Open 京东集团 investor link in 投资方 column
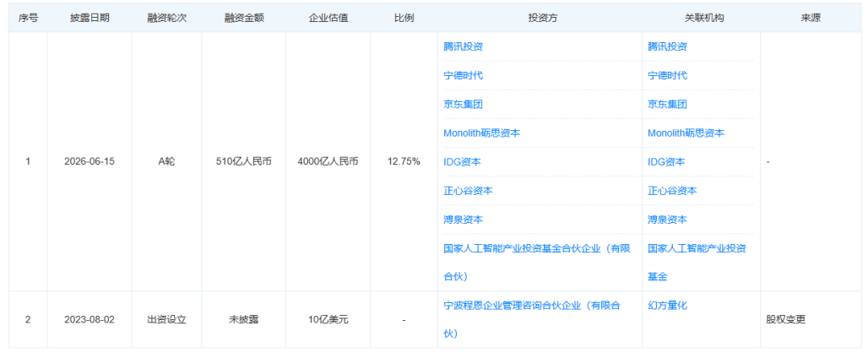The height and width of the screenshot is (358, 868). click(x=464, y=104)
